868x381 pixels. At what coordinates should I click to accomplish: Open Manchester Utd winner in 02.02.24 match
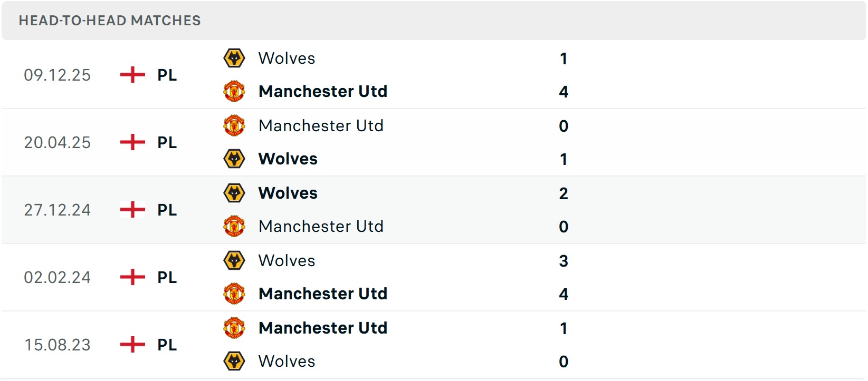coord(323,294)
